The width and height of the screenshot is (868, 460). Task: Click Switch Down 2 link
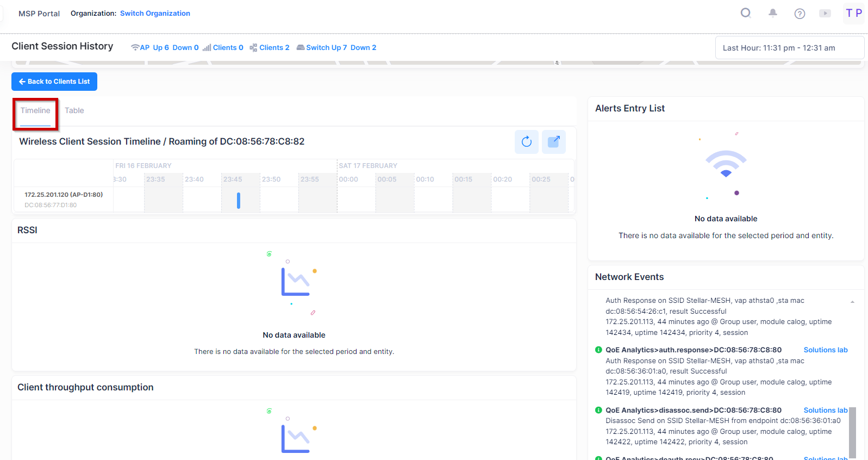coord(363,48)
